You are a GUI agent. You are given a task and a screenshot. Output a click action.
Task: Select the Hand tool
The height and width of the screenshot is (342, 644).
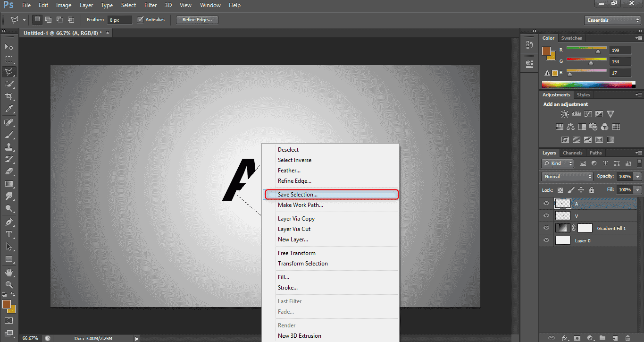(x=9, y=273)
